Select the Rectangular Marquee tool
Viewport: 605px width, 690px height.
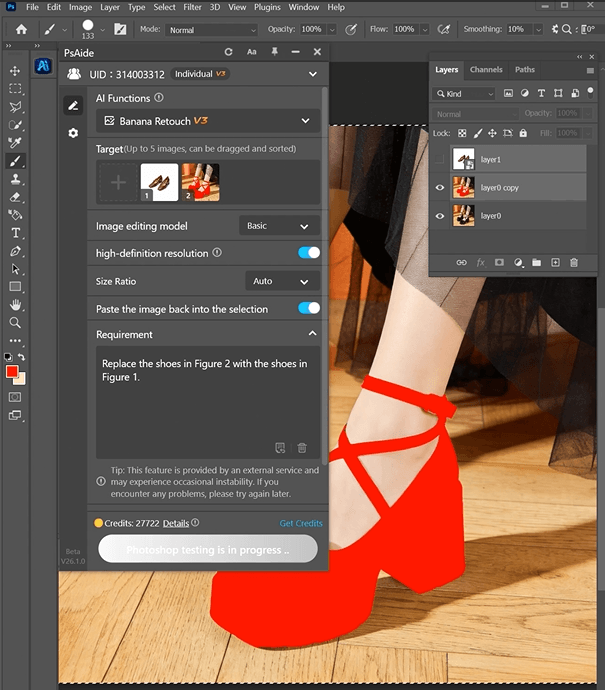pyautogui.click(x=15, y=88)
